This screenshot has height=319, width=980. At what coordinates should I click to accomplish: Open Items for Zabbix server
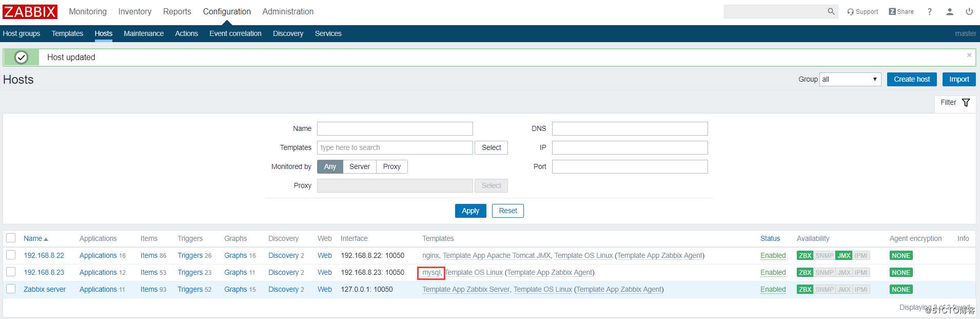[x=149, y=289]
